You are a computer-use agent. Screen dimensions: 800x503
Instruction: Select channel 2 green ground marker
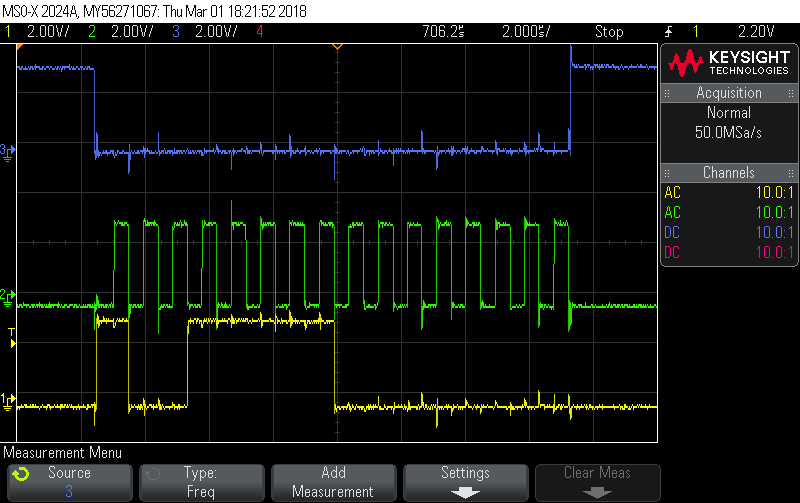8,296
